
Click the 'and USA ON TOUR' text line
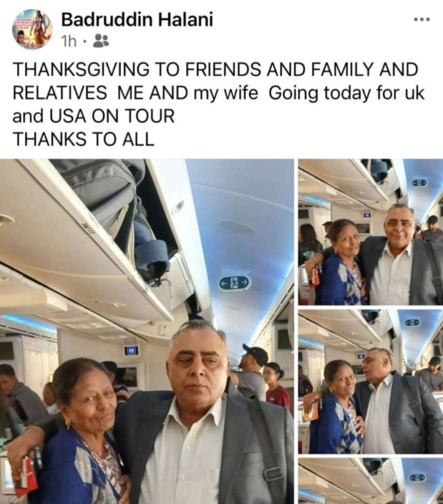(x=93, y=116)
